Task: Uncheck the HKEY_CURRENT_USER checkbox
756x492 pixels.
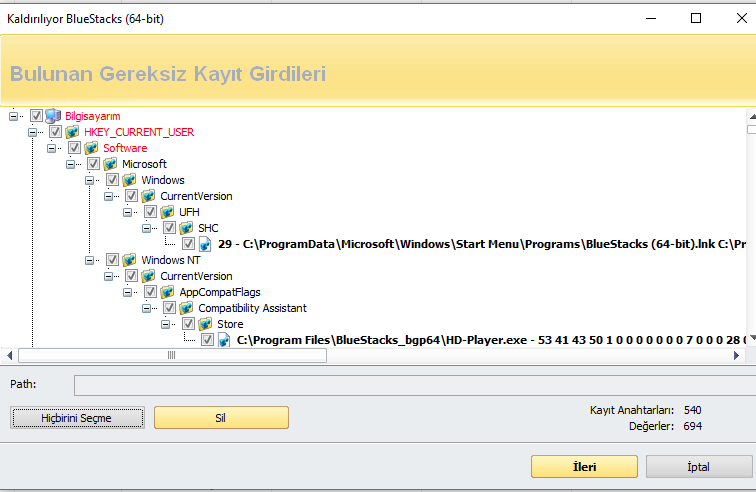Action: tap(55, 132)
